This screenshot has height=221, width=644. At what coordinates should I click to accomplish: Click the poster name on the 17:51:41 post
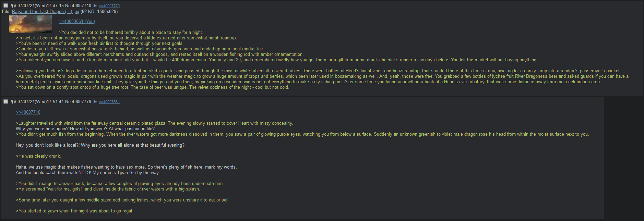[x=13, y=101]
